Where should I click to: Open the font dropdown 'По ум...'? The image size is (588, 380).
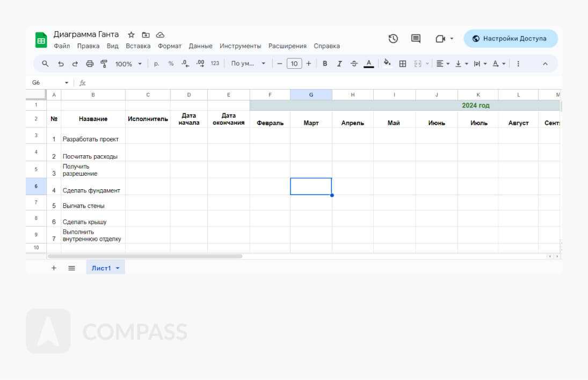248,64
